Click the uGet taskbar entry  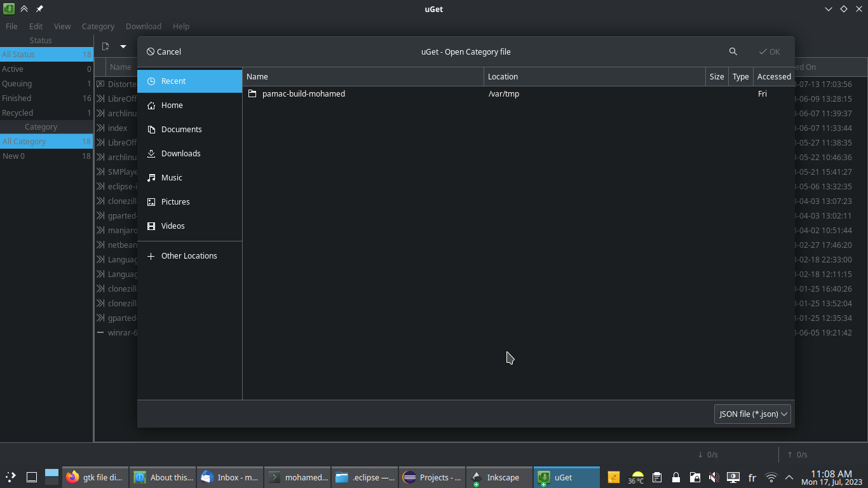566,477
